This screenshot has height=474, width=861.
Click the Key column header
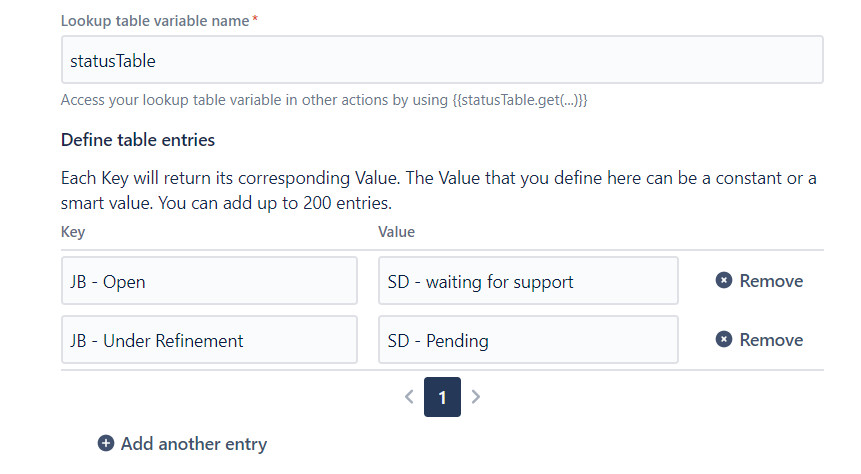[73, 232]
